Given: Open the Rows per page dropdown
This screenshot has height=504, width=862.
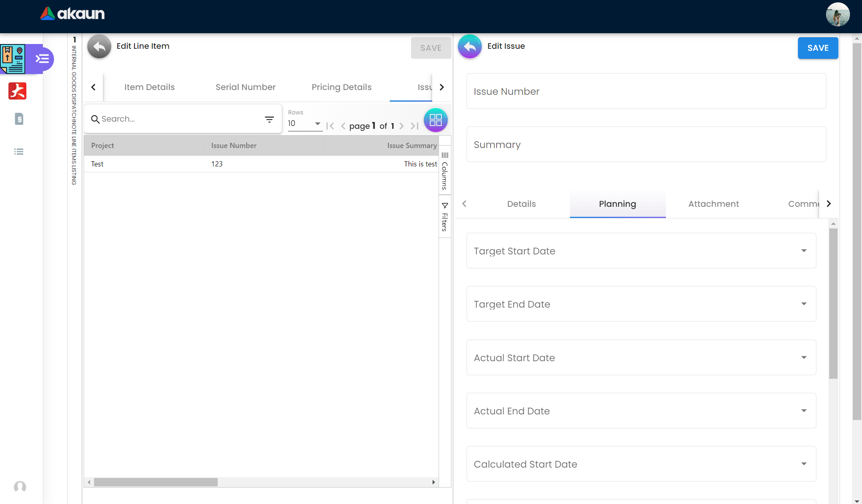Looking at the screenshot, I should coord(305,124).
